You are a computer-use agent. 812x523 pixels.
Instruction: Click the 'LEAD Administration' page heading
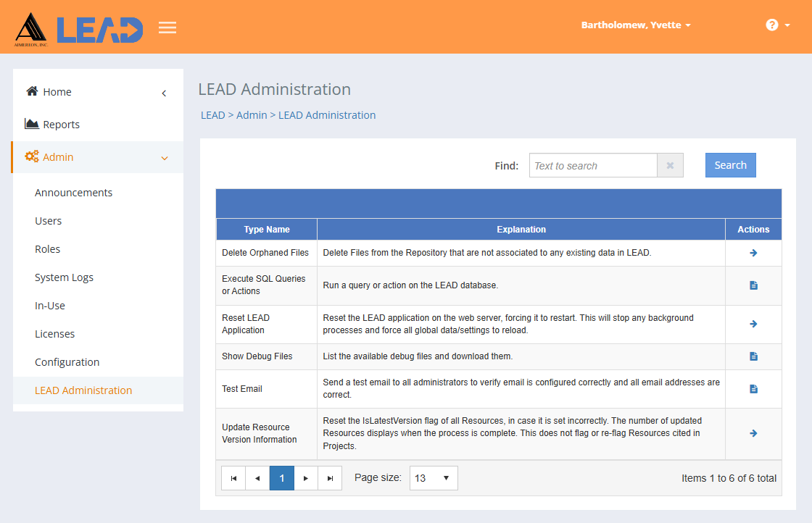click(275, 89)
